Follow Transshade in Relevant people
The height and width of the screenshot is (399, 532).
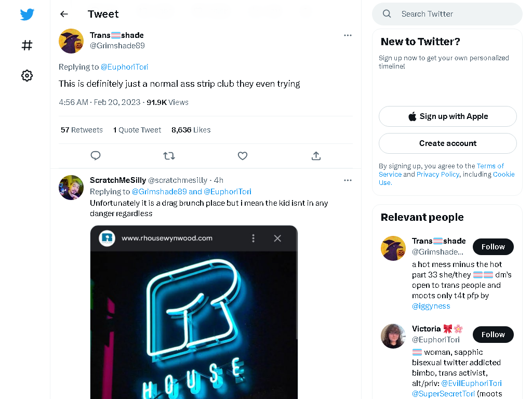[493, 247]
